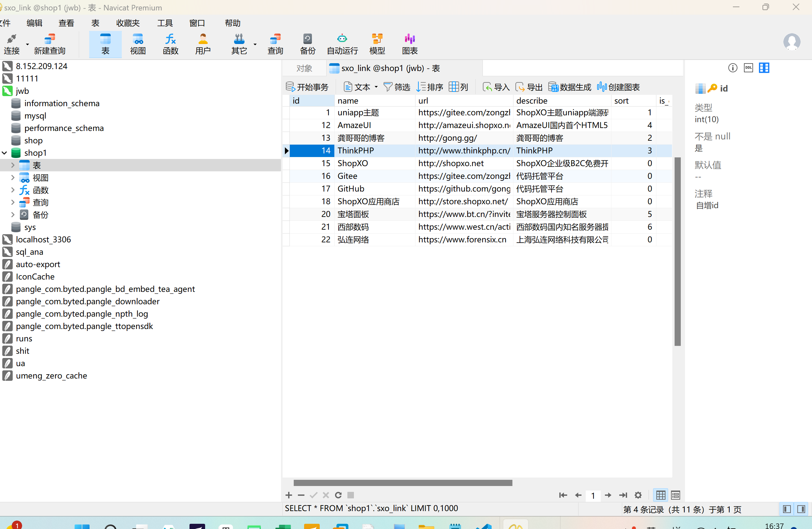Toggle the column layout pane icon
812x529 pixels.
(x=764, y=68)
